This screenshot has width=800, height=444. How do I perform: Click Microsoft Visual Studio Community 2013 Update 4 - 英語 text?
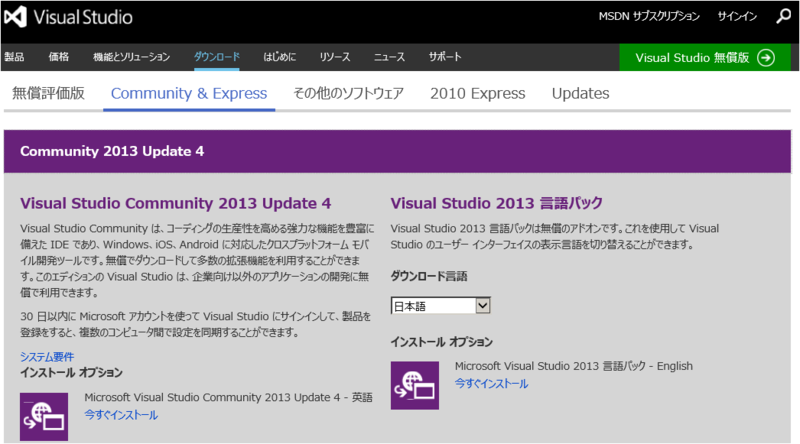[228, 397]
